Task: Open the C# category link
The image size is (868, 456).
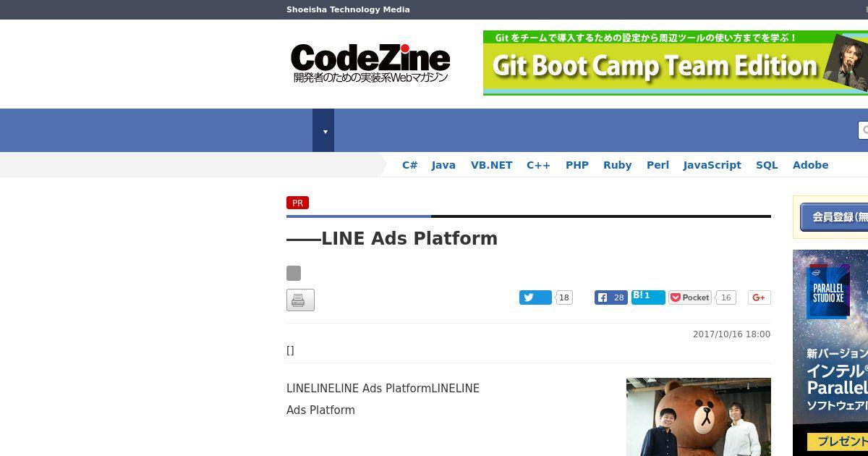Action: pyautogui.click(x=410, y=165)
